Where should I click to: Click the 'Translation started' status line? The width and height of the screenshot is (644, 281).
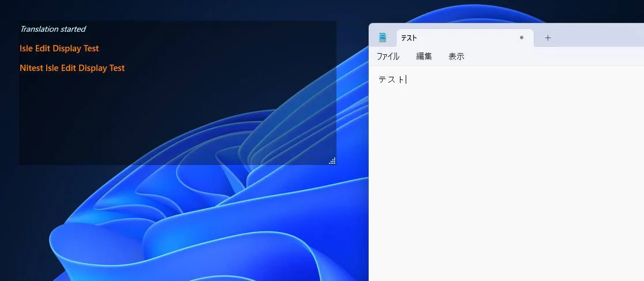[x=53, y=29]
